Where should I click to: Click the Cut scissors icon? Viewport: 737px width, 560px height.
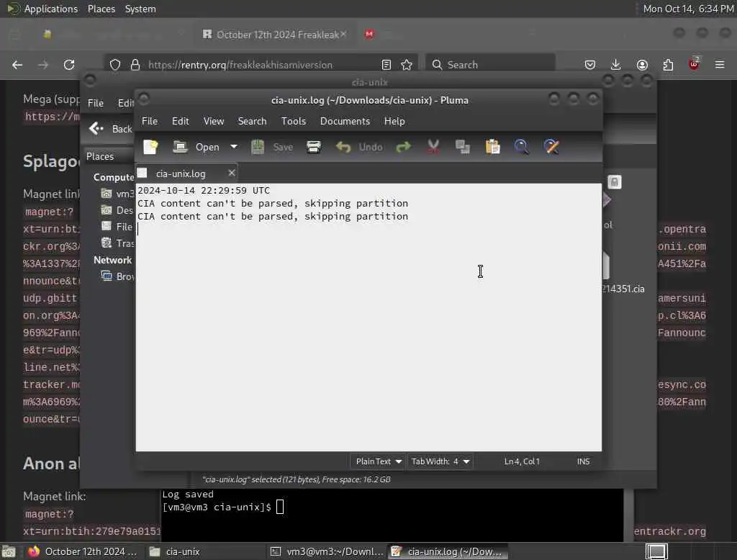433,147
